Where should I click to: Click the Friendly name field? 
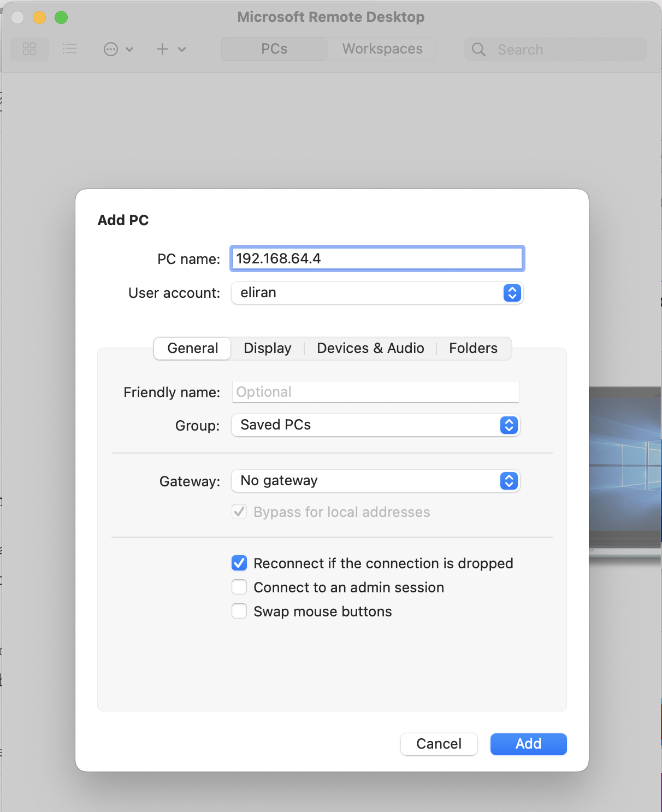376,392
